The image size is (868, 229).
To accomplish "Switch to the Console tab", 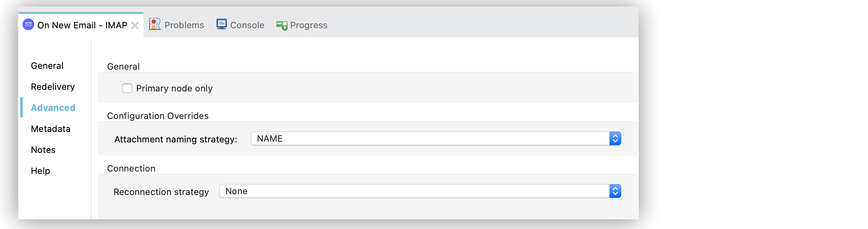I will pos(247,25).
